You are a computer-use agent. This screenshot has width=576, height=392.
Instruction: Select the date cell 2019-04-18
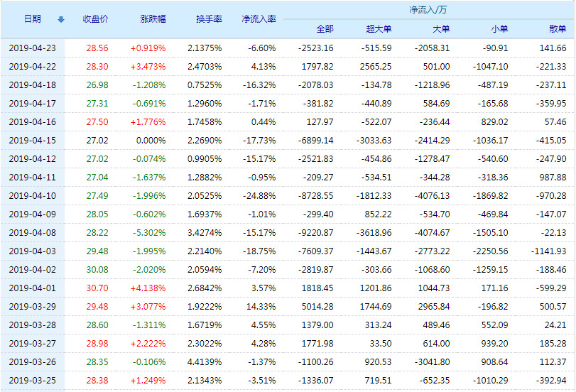coord(33,85)
